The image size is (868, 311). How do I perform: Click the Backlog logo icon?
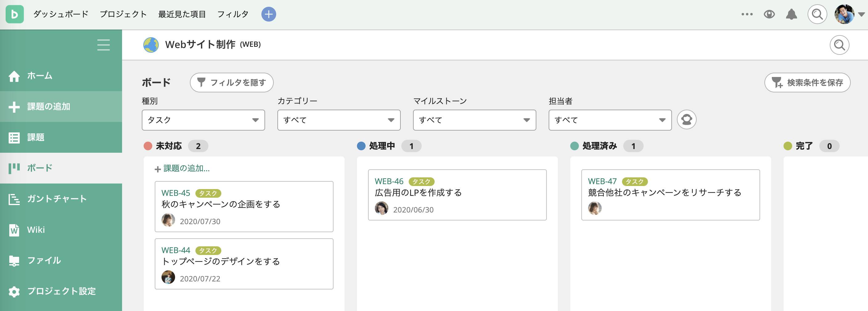pos(14,14)
